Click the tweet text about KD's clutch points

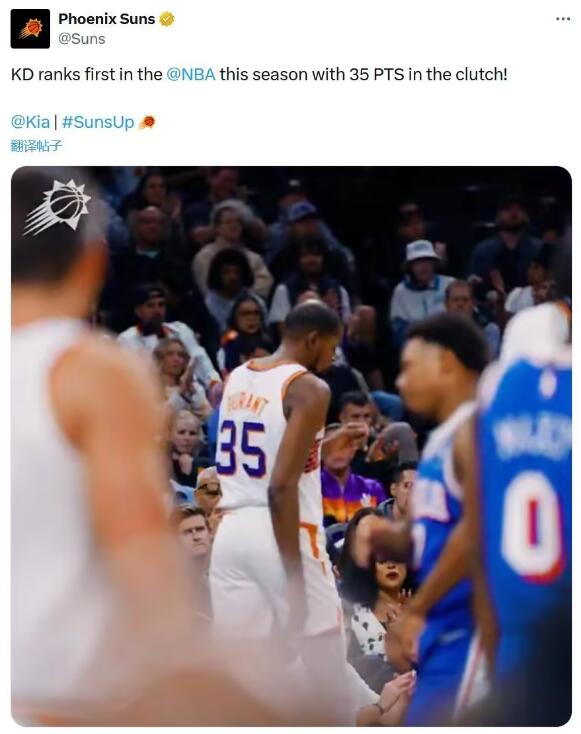point(259,74)
